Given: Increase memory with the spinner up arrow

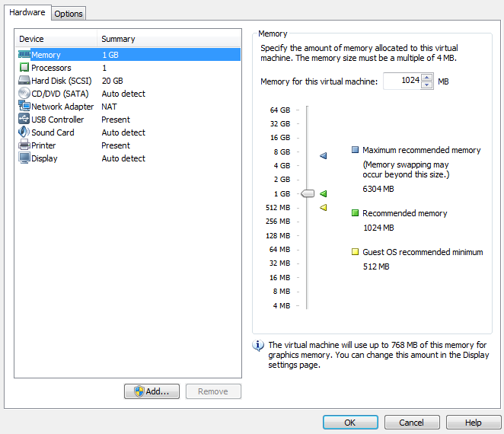Looking at the screenshot, I should pos(426,78).
